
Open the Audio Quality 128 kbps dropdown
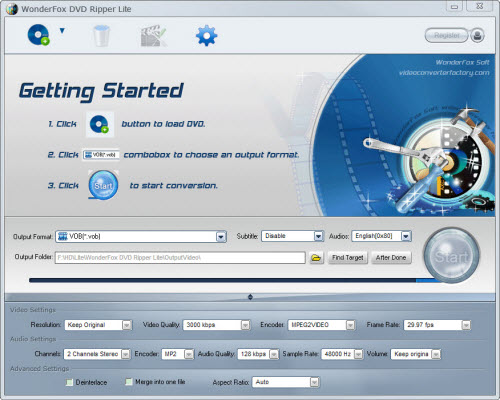pyautogui.click(x=258, y=354)
